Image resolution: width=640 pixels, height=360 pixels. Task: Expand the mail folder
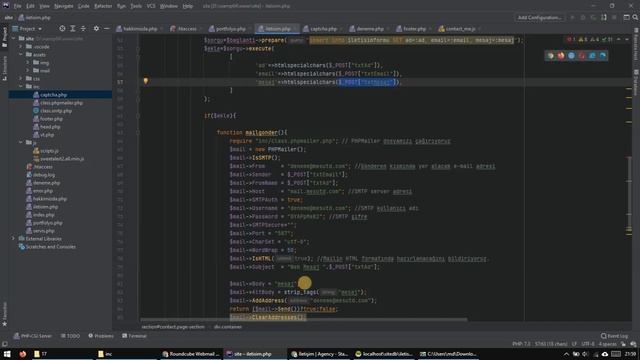[28, 71]
